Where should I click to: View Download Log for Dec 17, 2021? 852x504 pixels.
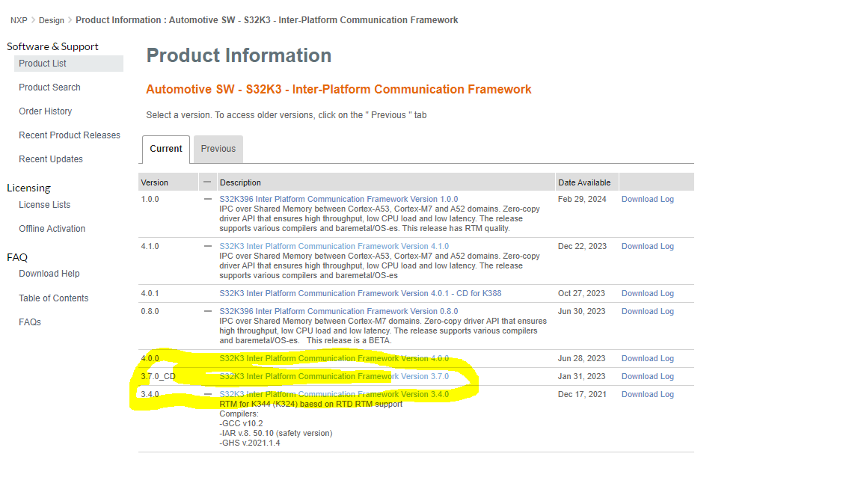648,394
